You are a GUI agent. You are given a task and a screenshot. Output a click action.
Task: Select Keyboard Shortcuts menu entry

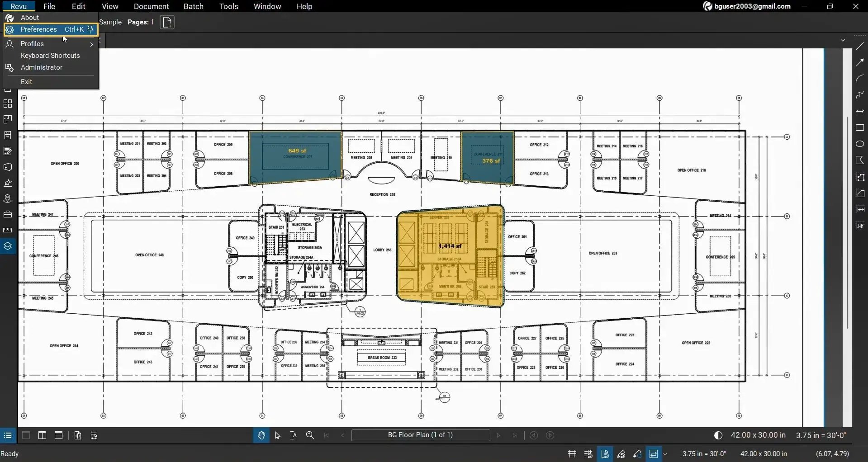[51, 56]
